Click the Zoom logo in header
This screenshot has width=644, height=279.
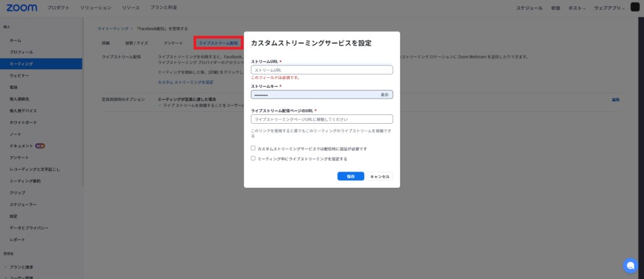[23, 8]
